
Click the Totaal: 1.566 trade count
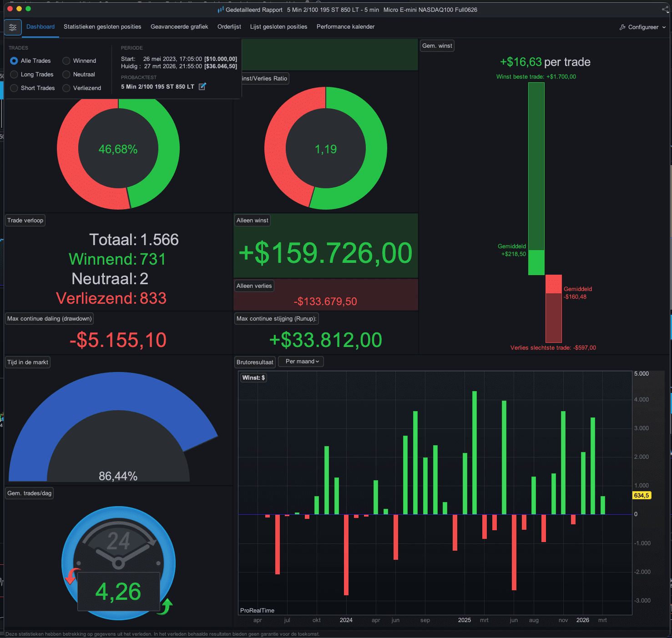coord(134,240)
